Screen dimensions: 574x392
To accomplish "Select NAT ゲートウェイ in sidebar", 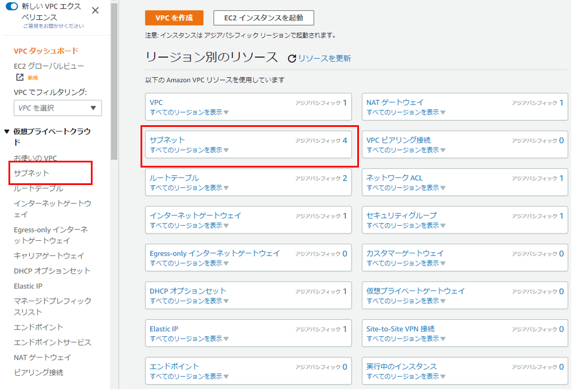I will click(x=42, y=357).
